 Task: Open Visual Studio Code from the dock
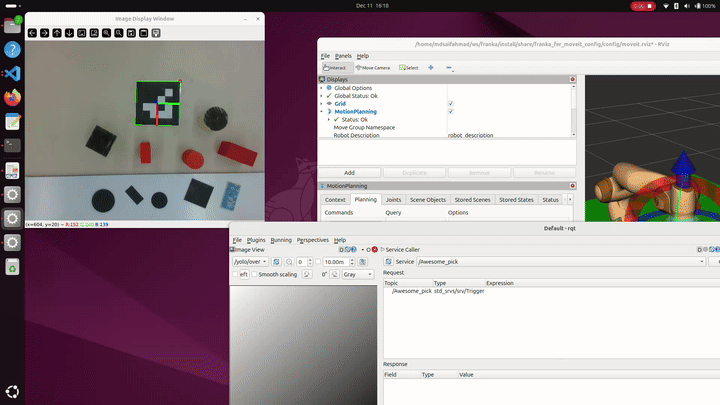point(12,73)
